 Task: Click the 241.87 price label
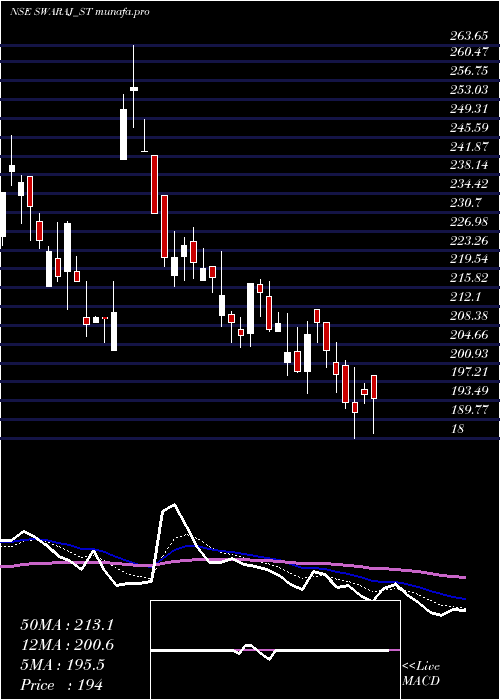coord(469,146)
